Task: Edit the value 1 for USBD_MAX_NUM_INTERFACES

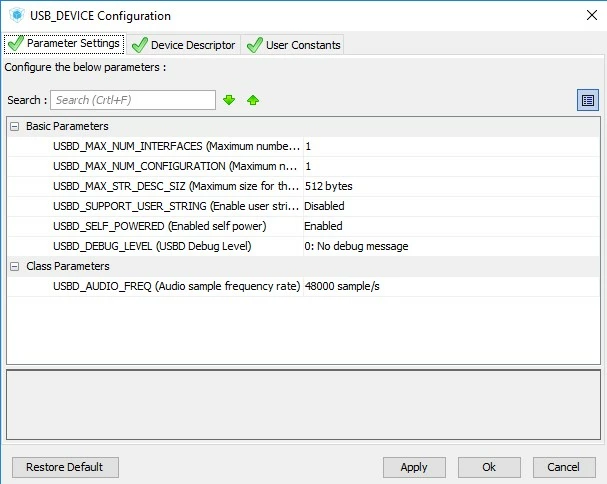Action: (451, 146)
